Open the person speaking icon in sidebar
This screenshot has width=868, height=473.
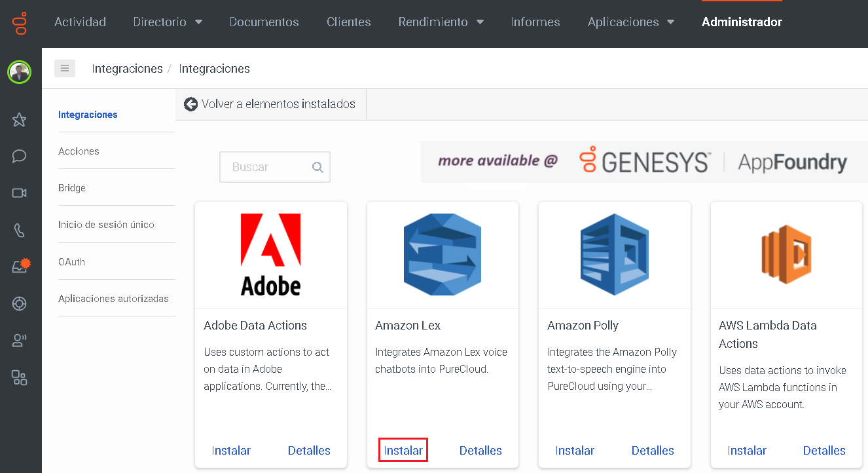[20, 340]
